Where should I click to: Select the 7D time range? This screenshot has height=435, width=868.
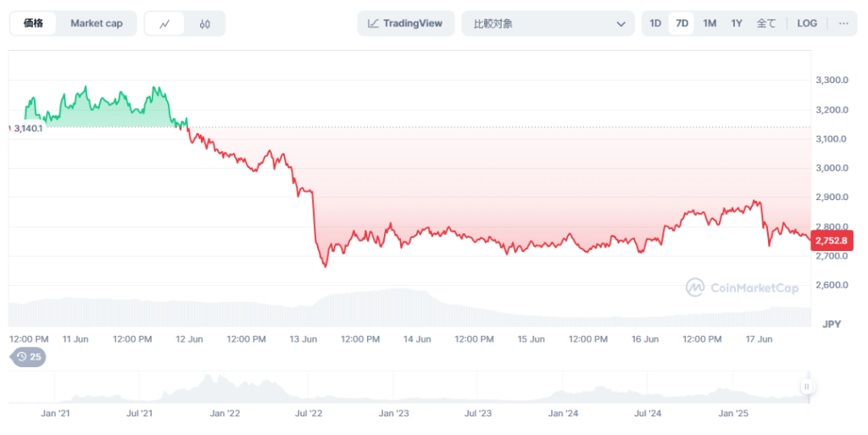pyautogui.click(x=681, y=24)
